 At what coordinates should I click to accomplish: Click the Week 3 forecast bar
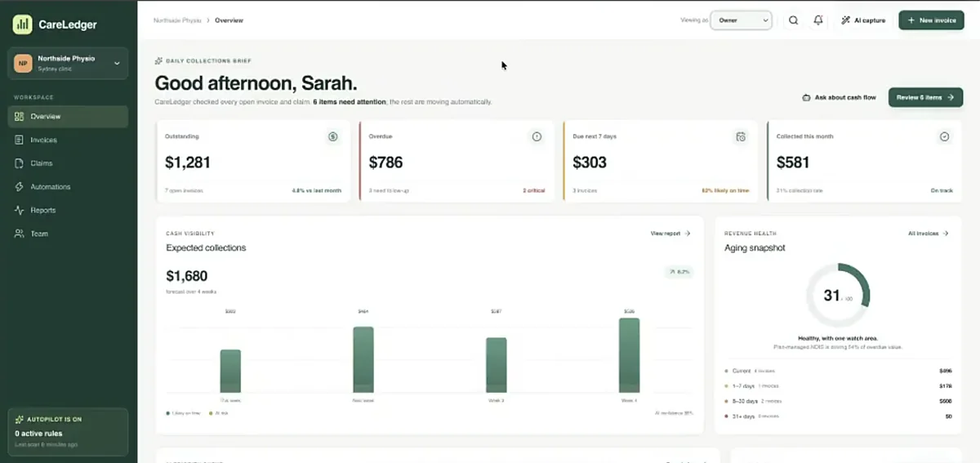click(497, 366)
